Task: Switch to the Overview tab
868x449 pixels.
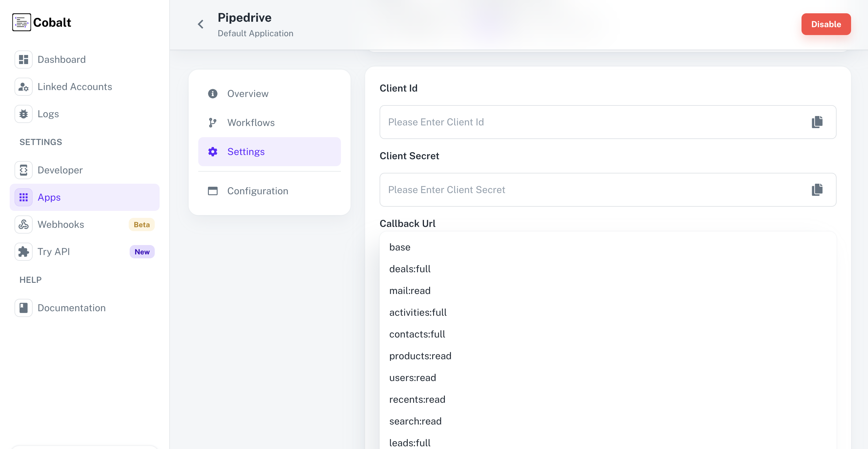Action: pos(248,94)
